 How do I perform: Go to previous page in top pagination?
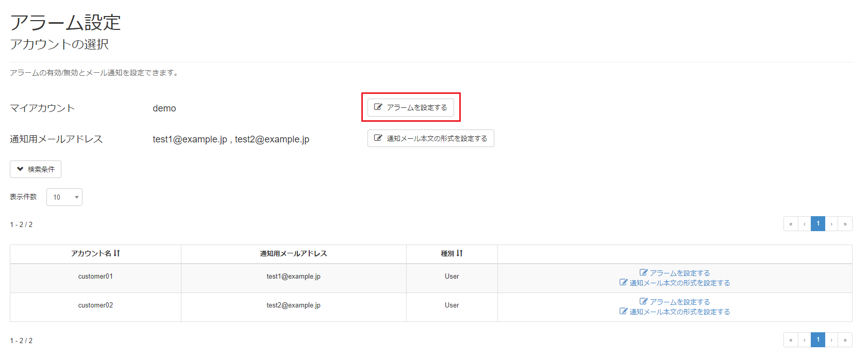point(804,224)
